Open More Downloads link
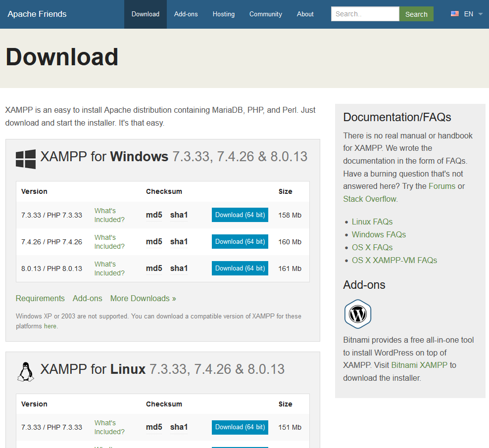Screen dimensions: 489x448 (143, 299)
